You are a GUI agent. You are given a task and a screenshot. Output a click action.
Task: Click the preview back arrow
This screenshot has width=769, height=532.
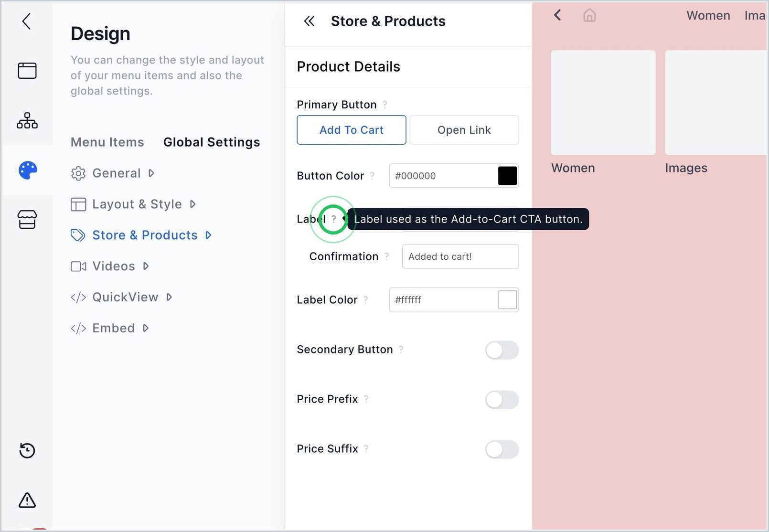(557, 15)
